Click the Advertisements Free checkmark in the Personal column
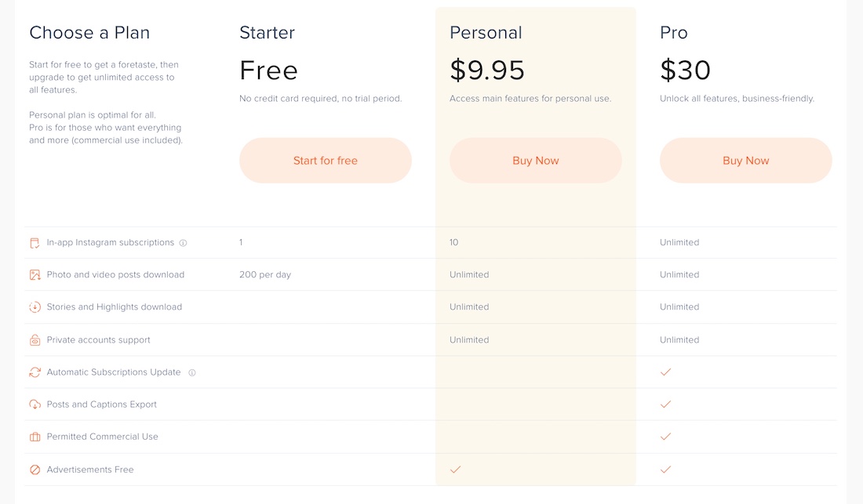The image size is (863, 504). [x=455, y=470]
